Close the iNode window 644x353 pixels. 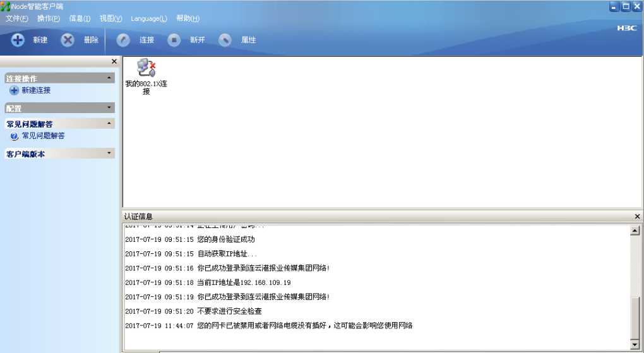coord(637,6)
